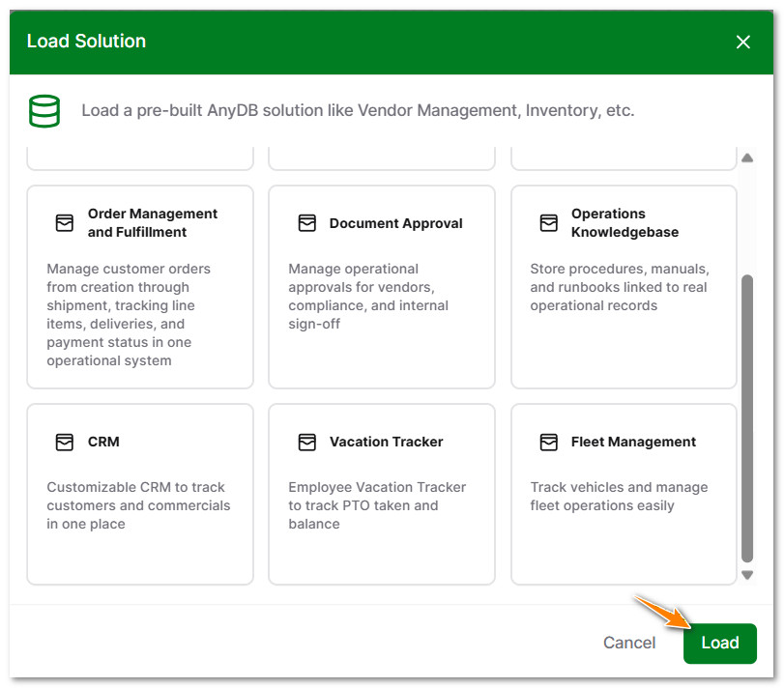Screen dimensions: 784x688
Task: Close the Load Solution dialog
Action: [742, 42]
